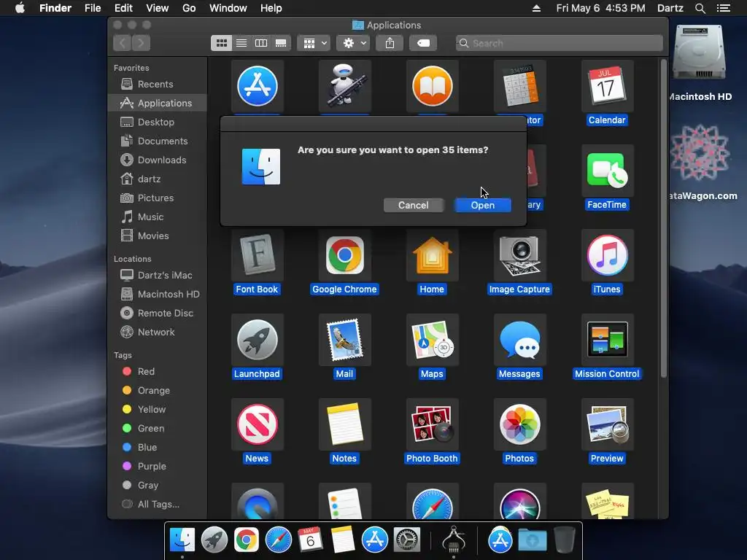Viewport: 747px width, 560px height.
Task: Switch to icon view in toolbar
Action: 222,43
